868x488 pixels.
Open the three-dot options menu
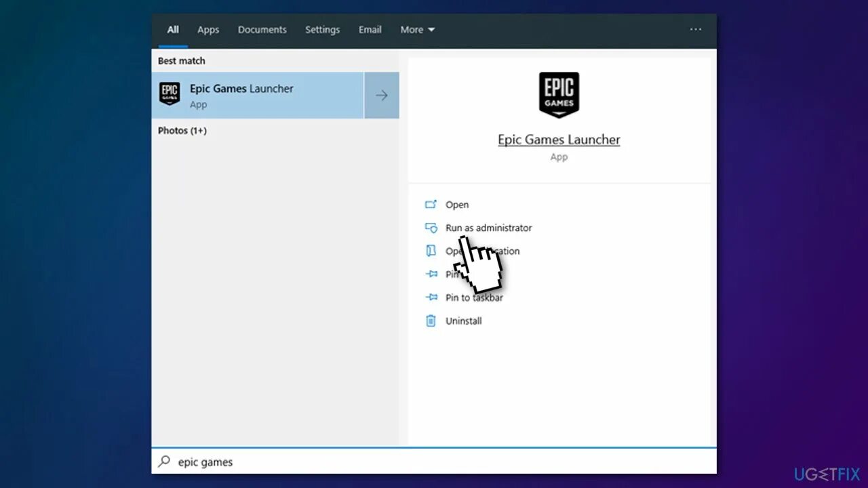tap(695, 30)
